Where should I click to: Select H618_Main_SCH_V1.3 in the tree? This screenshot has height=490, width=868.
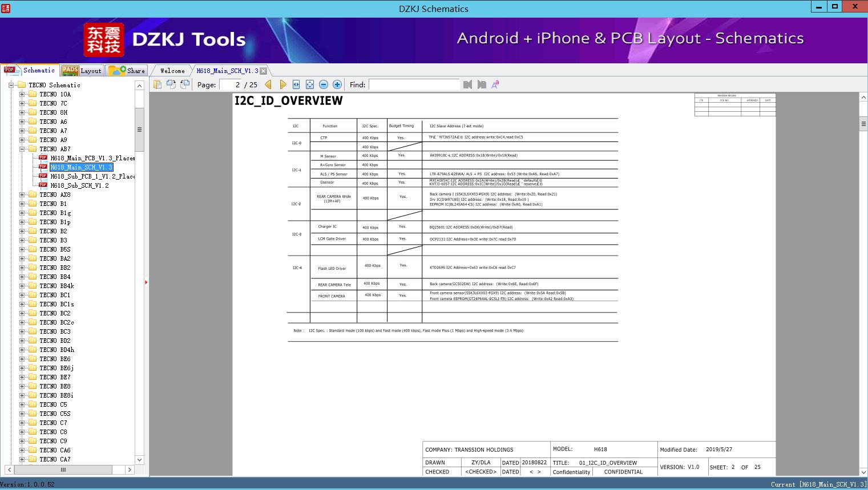coord(82,167)
